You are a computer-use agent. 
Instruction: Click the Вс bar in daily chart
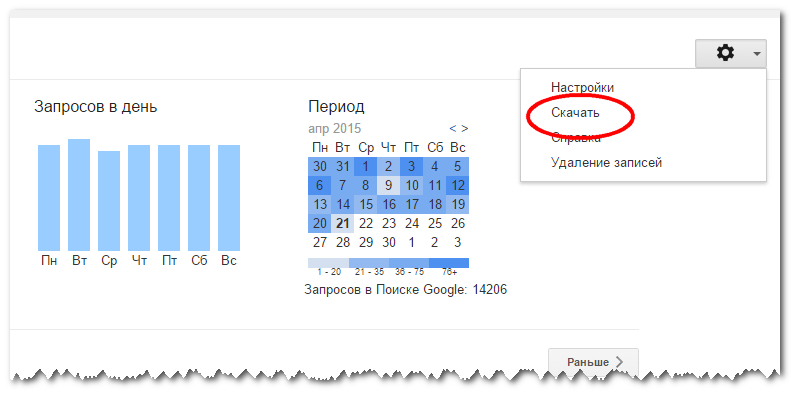click(229, 198)
